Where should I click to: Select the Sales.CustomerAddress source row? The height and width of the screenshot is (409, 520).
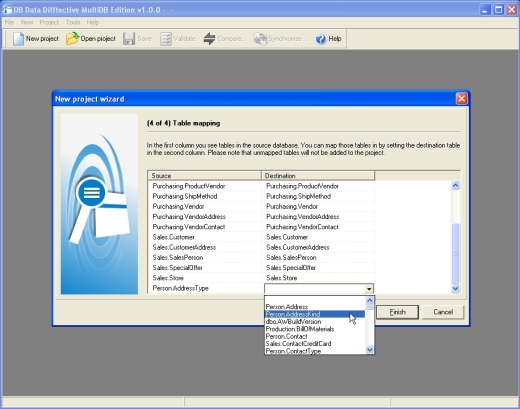205,247
